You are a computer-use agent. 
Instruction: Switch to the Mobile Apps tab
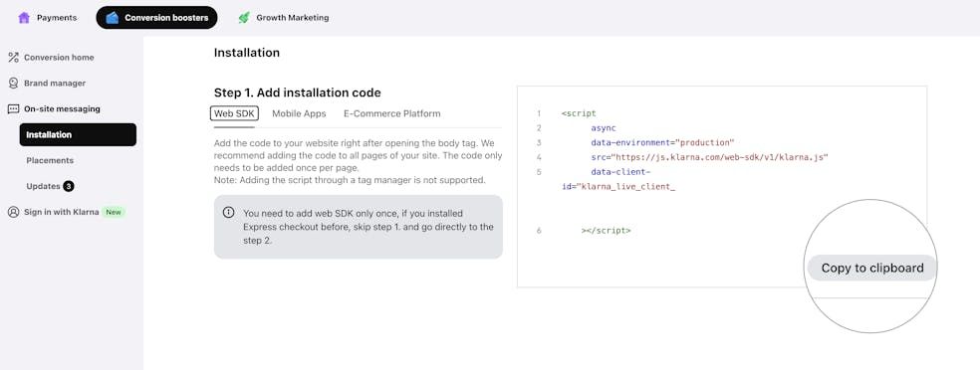299,113
